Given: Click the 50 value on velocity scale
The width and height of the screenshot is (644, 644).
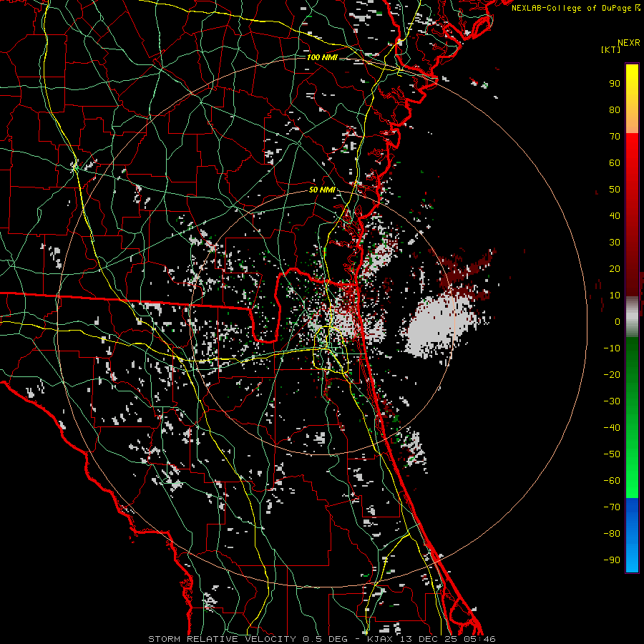Looking at the screenshot, I should click(615, 190).
